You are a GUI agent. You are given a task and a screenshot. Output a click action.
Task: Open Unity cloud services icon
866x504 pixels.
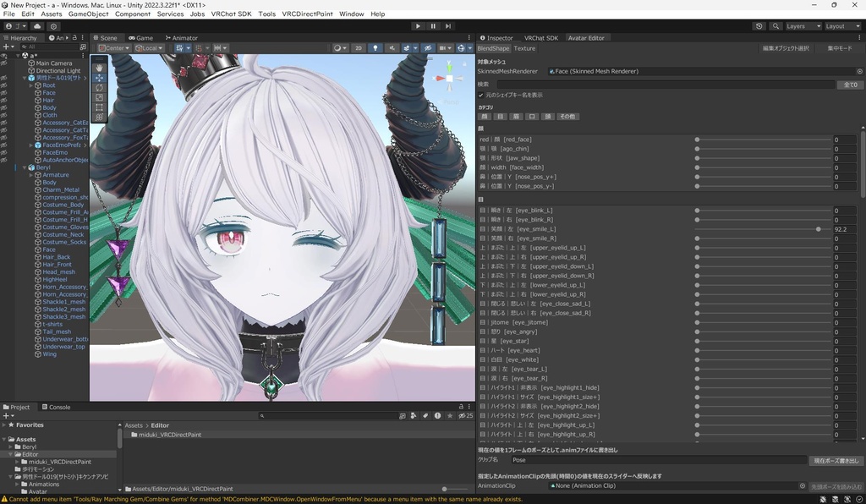(37, 26)
